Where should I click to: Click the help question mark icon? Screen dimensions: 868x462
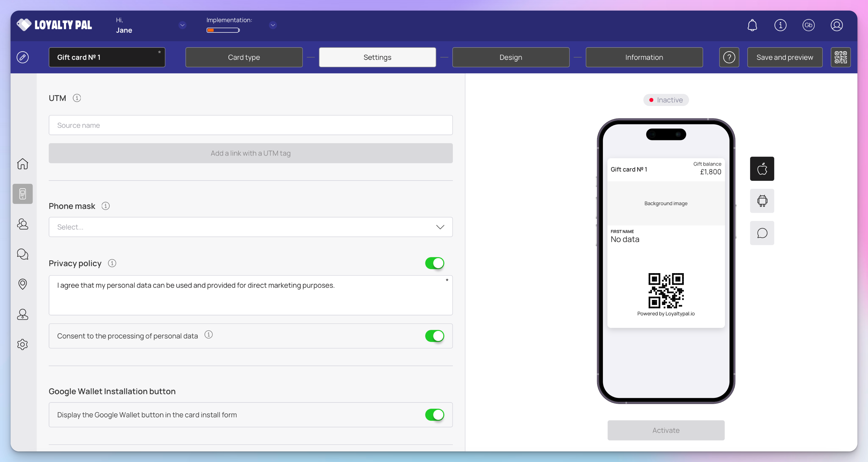click(729, 57)
